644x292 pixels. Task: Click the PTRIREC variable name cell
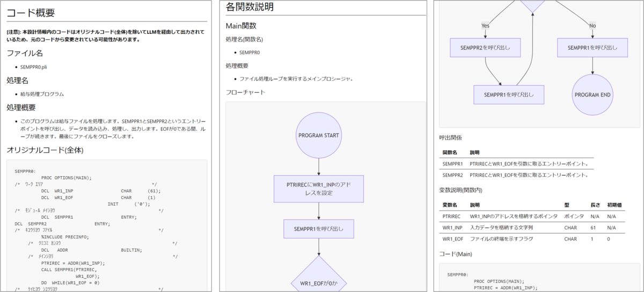coord(452,216)
